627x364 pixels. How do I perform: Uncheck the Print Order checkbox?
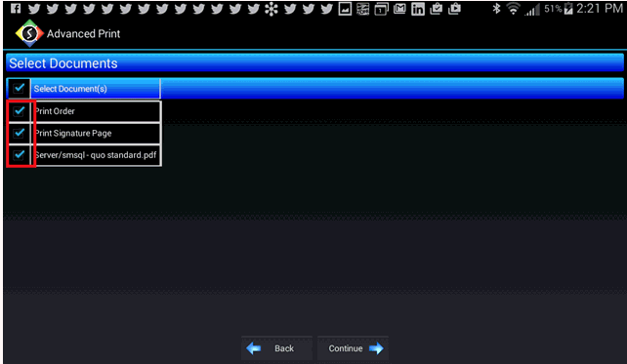[x=19, y=111]
